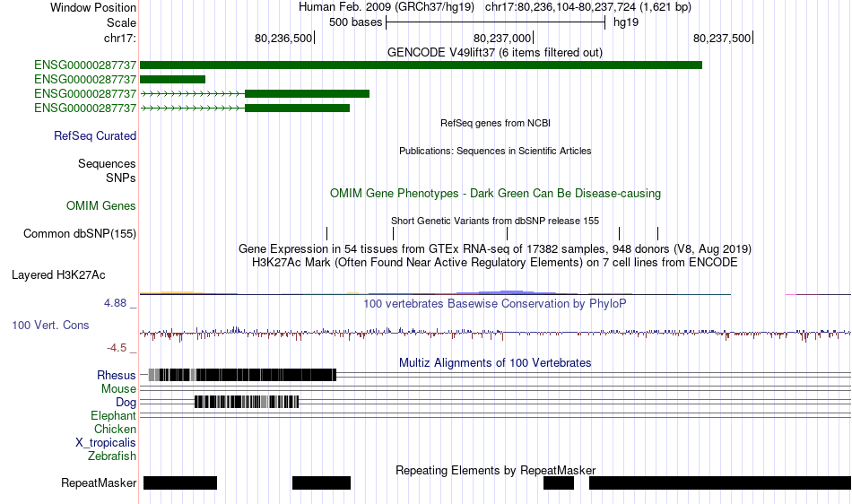Click the 'hg19' label beside the scale bar
This screenshot has width=852, height=504.
tap(626, 22)
